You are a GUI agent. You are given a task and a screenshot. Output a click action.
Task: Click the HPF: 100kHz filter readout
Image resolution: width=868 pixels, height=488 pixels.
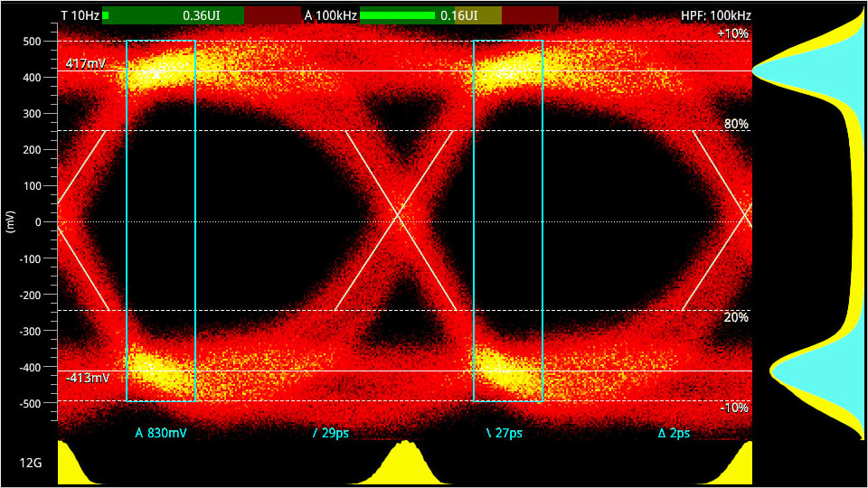(716, 16)
